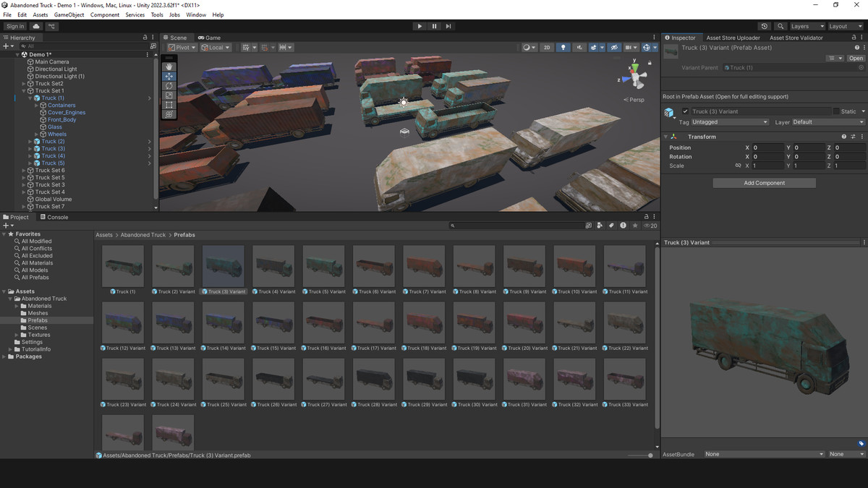Click the Step frame button

(448, 26)
